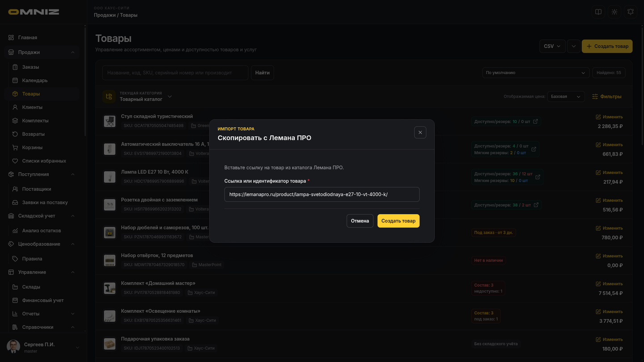Screen dimensions: 644x362
Task: Expand the Отчеты sidebar item
Action: point(73,314)
